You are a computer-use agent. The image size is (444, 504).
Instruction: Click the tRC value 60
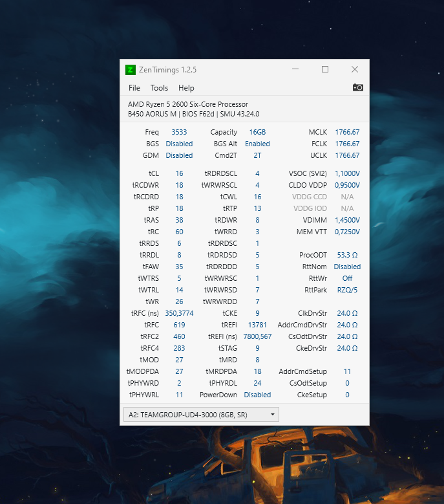point(179,232)
